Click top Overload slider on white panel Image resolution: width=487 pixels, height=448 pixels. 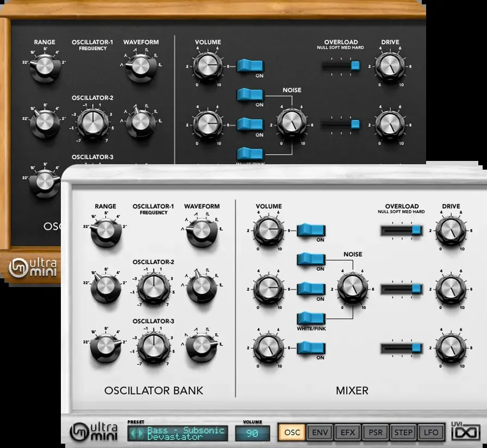tap(402, 231)
